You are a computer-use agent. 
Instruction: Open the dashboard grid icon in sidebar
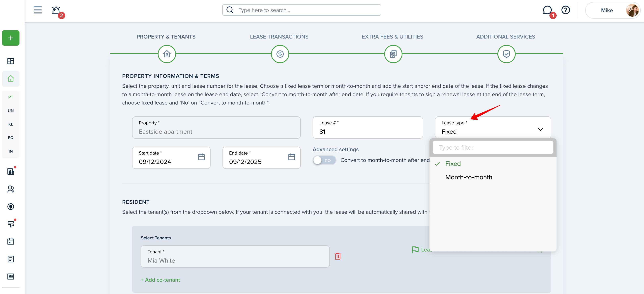11,61
